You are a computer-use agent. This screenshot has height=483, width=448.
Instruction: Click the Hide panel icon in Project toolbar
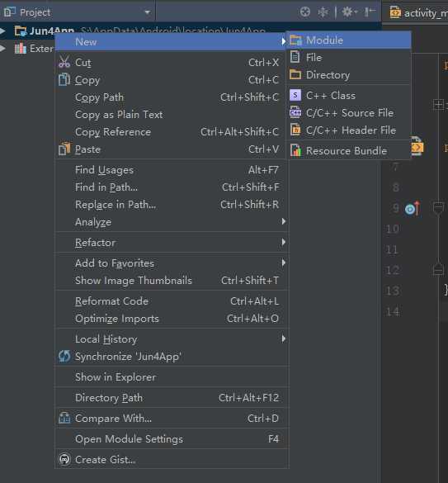(370, 12)
